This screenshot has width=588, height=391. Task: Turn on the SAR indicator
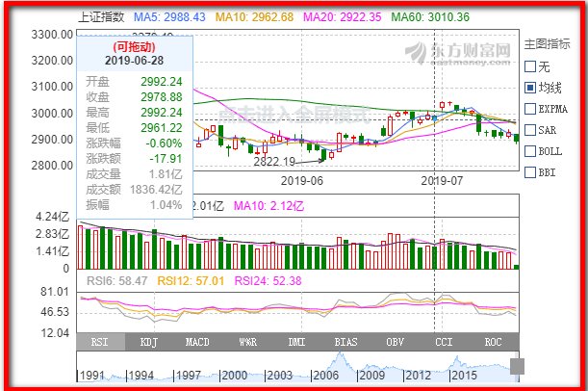coord(530,130)
